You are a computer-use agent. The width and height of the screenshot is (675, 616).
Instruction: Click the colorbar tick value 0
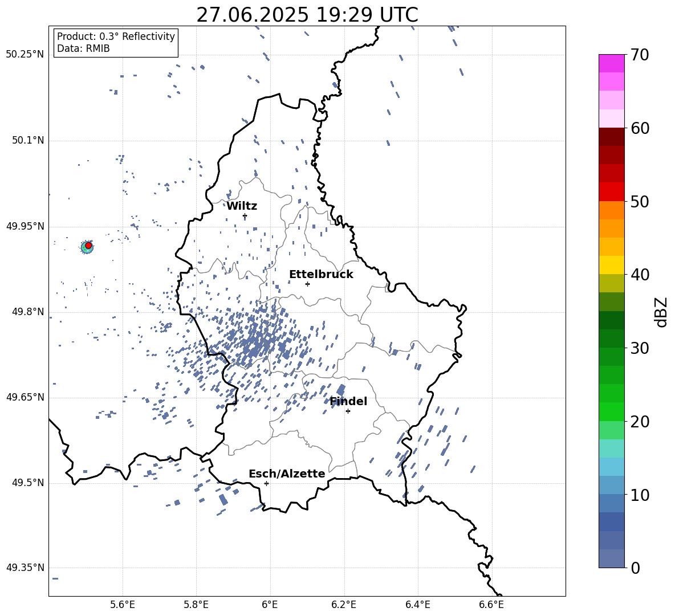pos(635,568)
